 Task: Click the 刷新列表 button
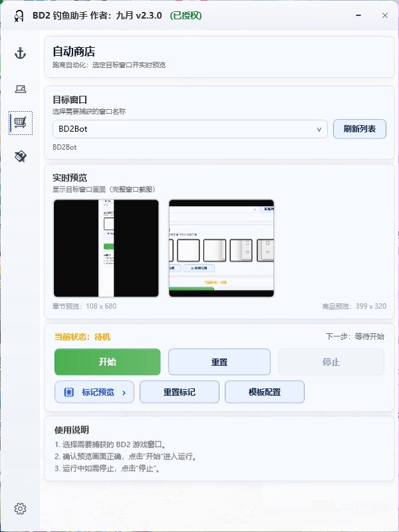(x=360, y=129)
